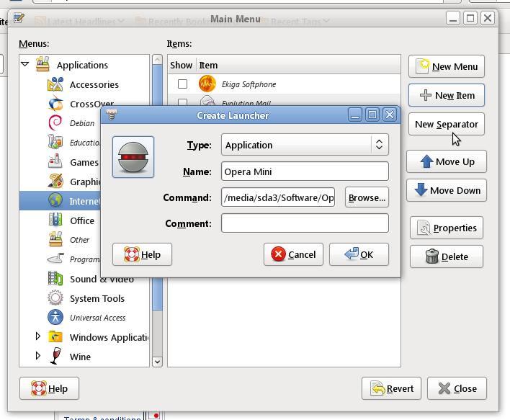This screenshot has width=510, height=420.
Task: Click the Main Menu window title icon
Action: (x=19, y=17)
